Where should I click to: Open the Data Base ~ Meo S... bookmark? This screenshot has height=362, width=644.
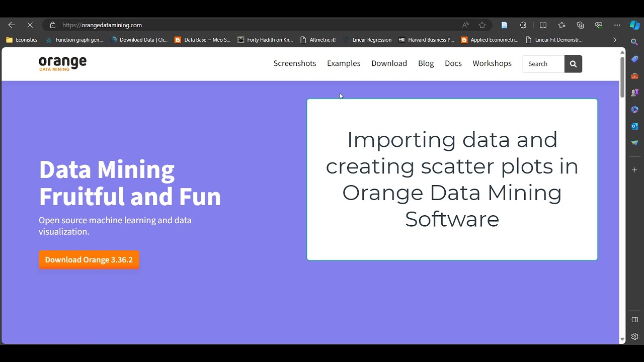pyautogui.click(x=202, y=40)
